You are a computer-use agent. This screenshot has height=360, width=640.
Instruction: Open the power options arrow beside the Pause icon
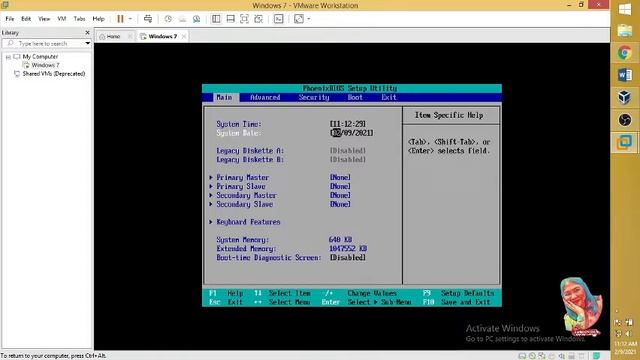click(x=130, y=19)
